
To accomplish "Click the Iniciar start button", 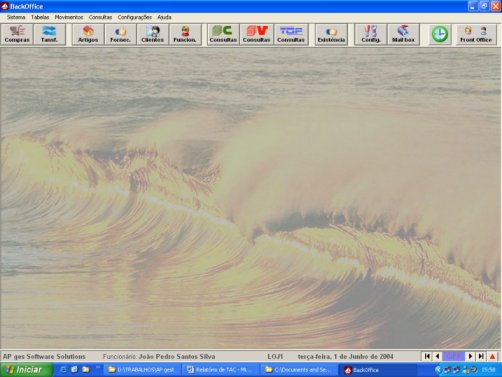I will click(26, 370).
